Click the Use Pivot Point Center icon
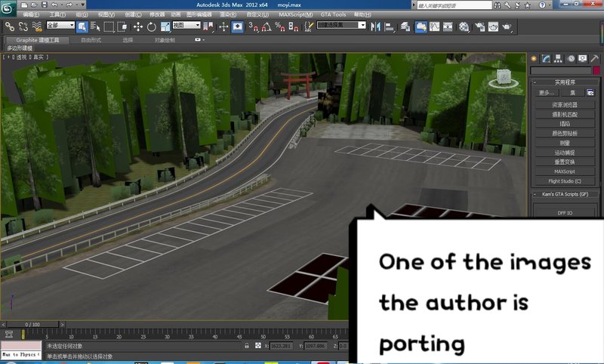604x364 pixels. (208, 26)
